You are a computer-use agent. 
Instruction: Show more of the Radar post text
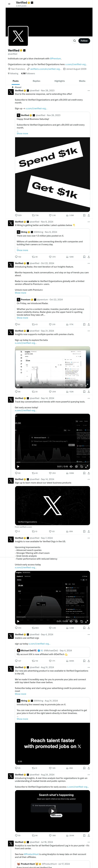pos(20,293)
